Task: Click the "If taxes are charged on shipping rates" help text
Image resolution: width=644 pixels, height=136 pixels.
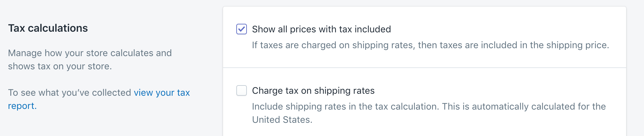Action: 333,45
